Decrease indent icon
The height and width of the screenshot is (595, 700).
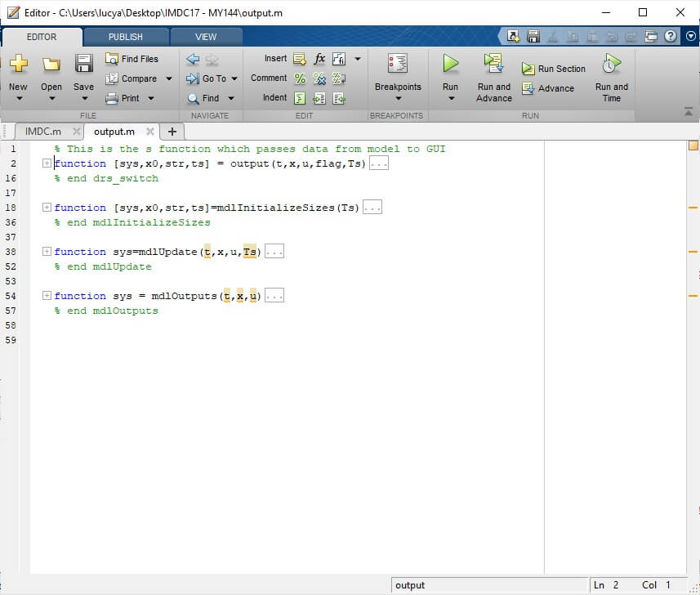339,98
